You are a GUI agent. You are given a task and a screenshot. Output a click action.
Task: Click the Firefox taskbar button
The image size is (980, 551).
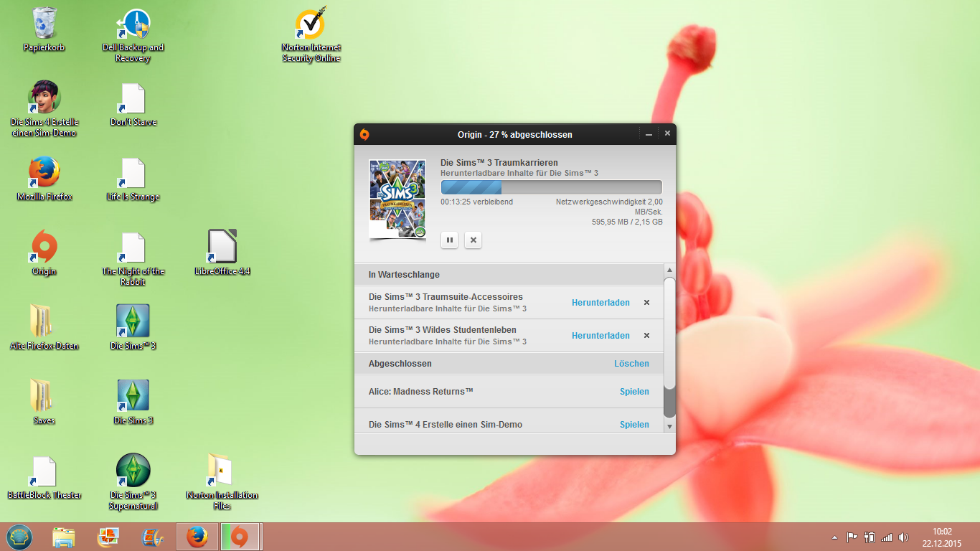point(197,537)
